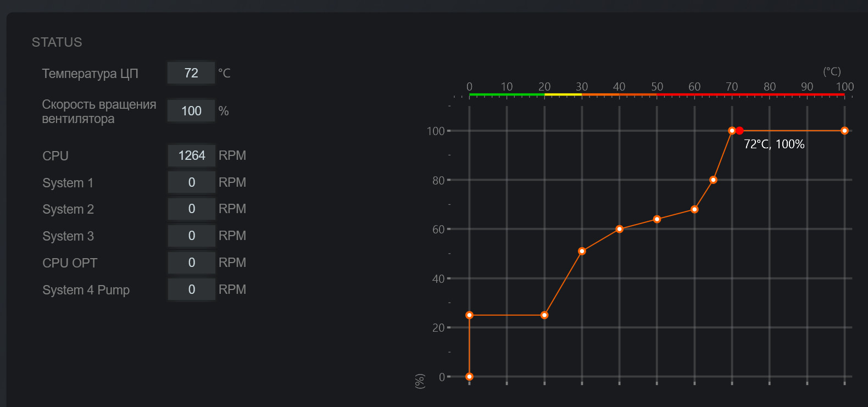Select the CPU fan RPM field showing 1264
This screenshot has height=407, width=868.
pyautogui.click(x=191, y=155)
